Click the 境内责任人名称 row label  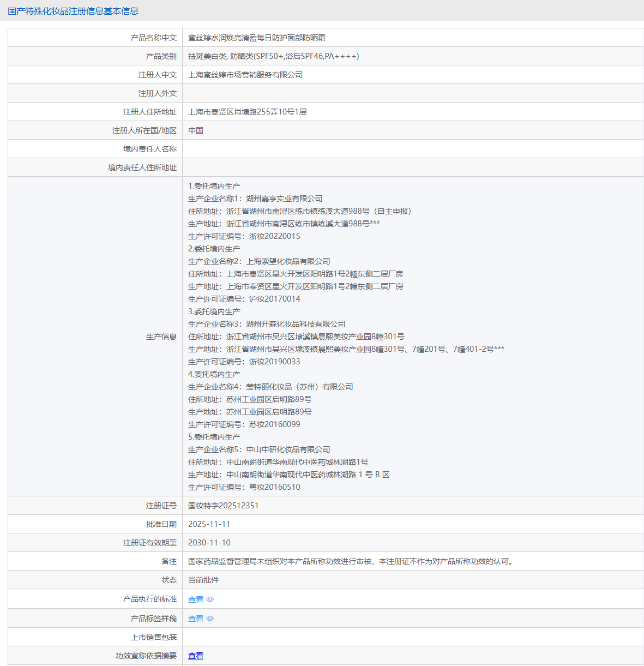(150, 149)
